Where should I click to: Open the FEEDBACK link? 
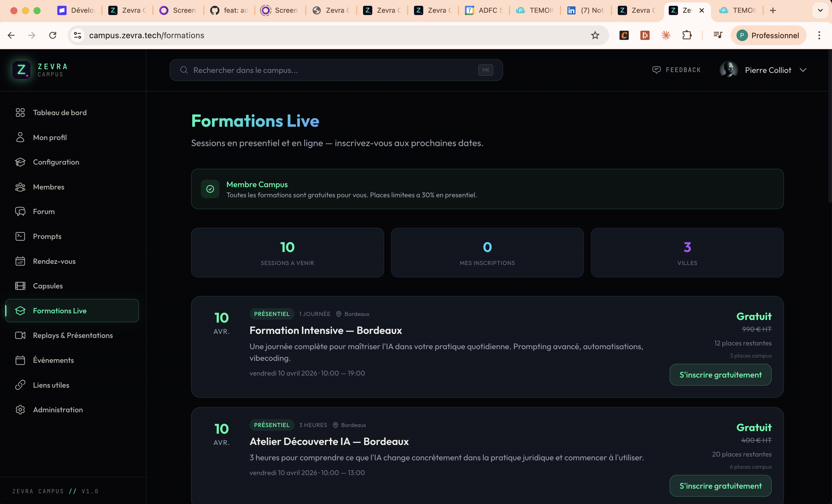pyautogui.click(x=677, y=69)
